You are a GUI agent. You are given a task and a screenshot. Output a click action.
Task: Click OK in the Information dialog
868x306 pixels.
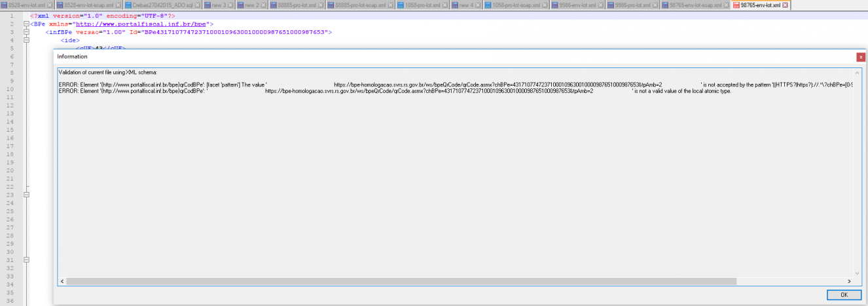pos(844,296)
